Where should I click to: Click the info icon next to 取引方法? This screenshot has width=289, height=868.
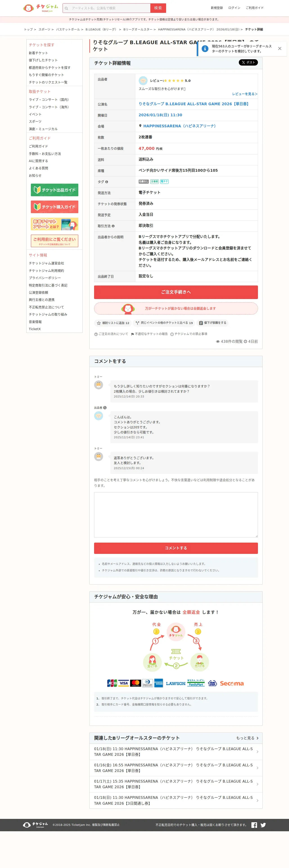(x=113, y=226)
